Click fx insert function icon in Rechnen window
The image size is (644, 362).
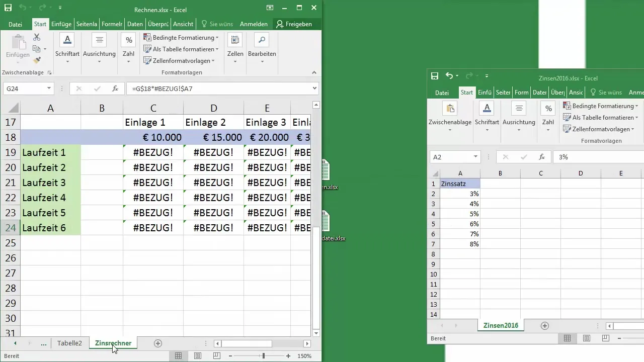115,88
